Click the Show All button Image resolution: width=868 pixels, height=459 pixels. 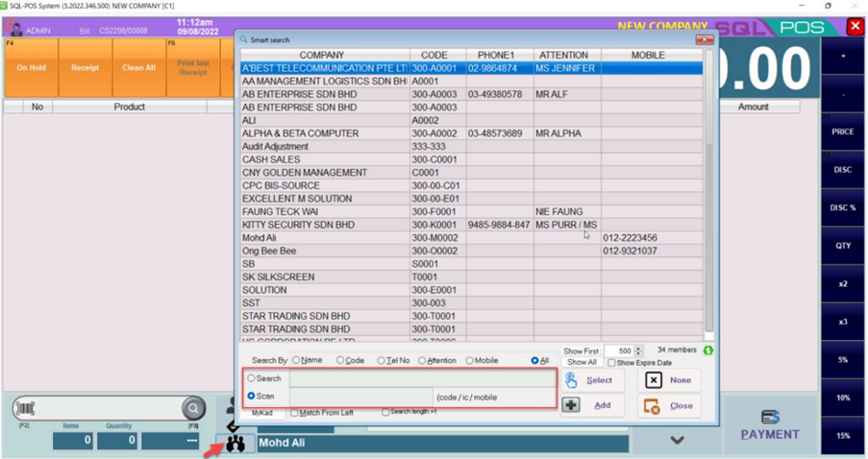[x=582, y=363]
